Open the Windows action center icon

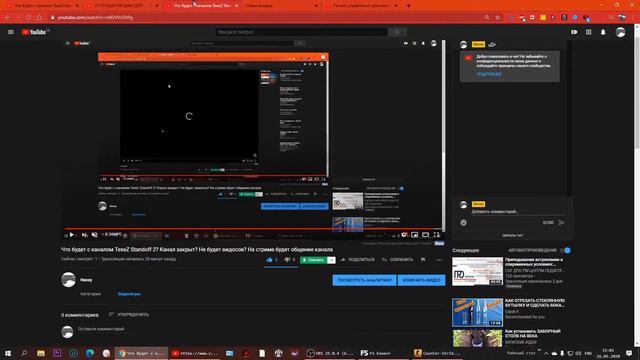pyautogui.click(x=629, y=353)
